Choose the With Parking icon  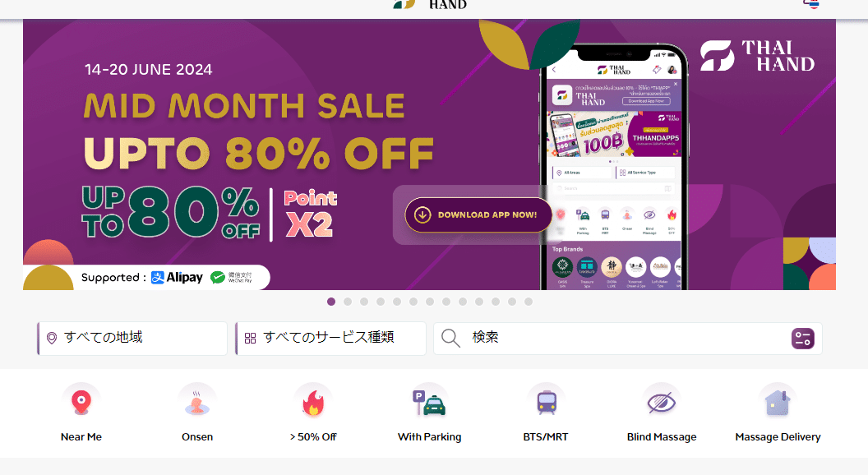point(430,401)
